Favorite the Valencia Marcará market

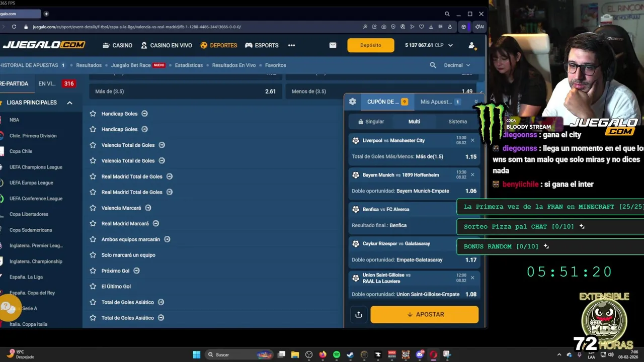(x=93, y=208)
